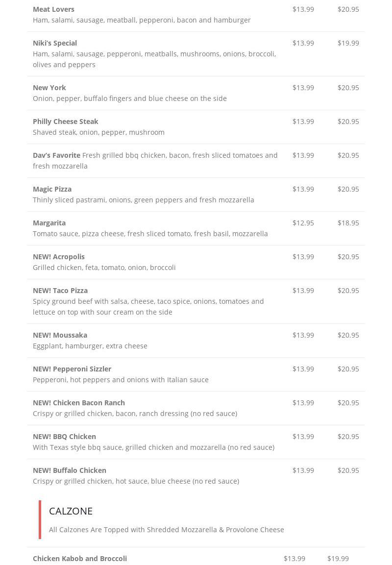Click the NEW! Moussaka item name
The width and height of the screenshot is (392, 565).
click(60, 335)
